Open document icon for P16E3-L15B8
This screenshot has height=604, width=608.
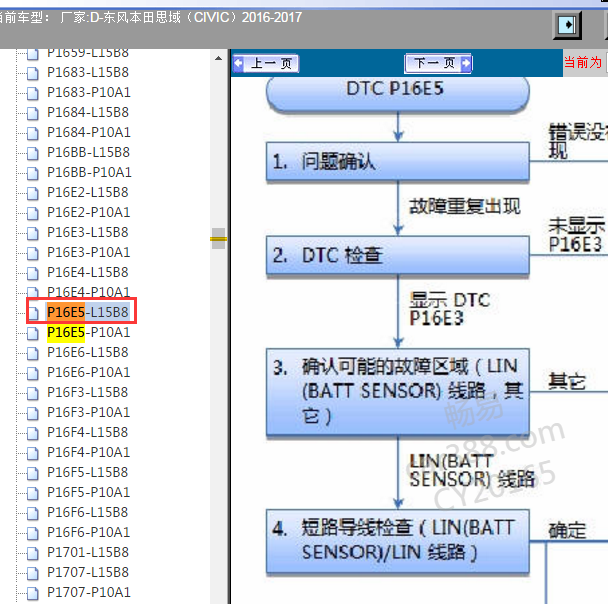point(33,233)
